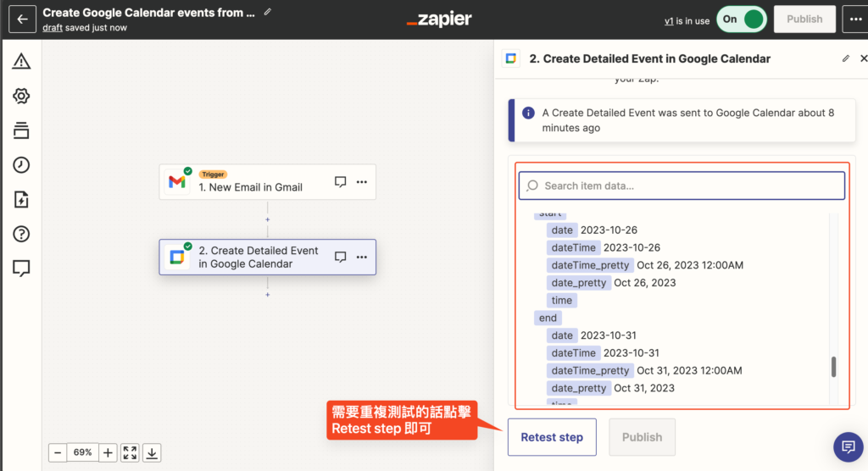Click Google Calendar icon on step 2

pos(176,258)
